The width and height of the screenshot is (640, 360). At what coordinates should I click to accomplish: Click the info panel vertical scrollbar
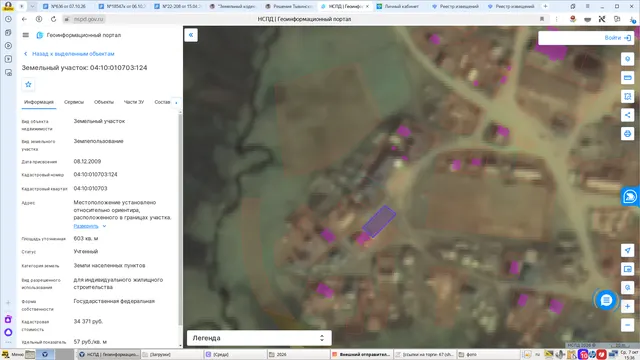click(180, 220)
